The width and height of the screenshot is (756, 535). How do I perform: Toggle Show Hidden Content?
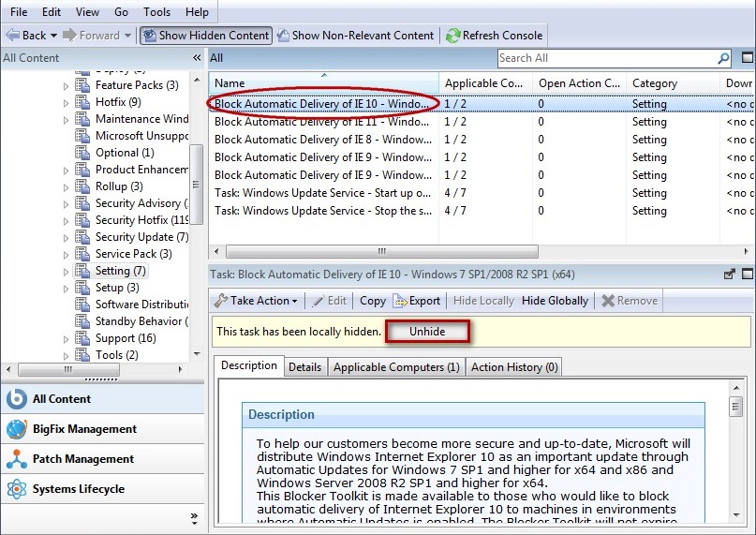coord(205,36)
